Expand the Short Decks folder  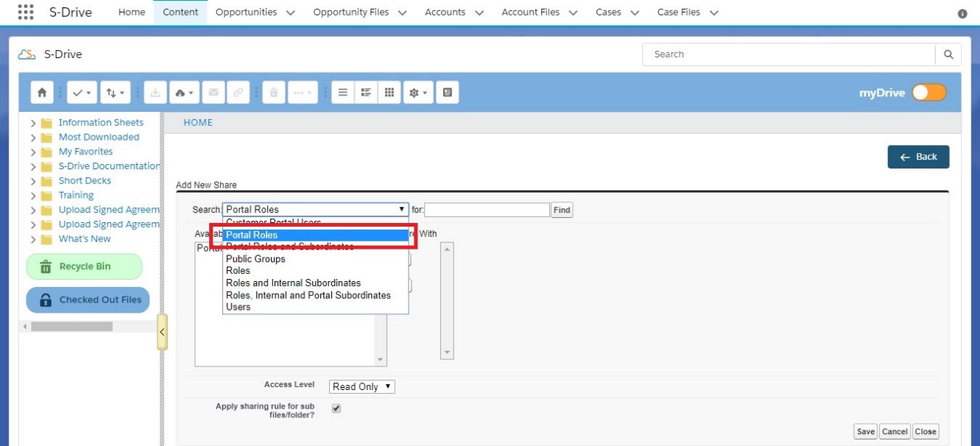[33, 181]
